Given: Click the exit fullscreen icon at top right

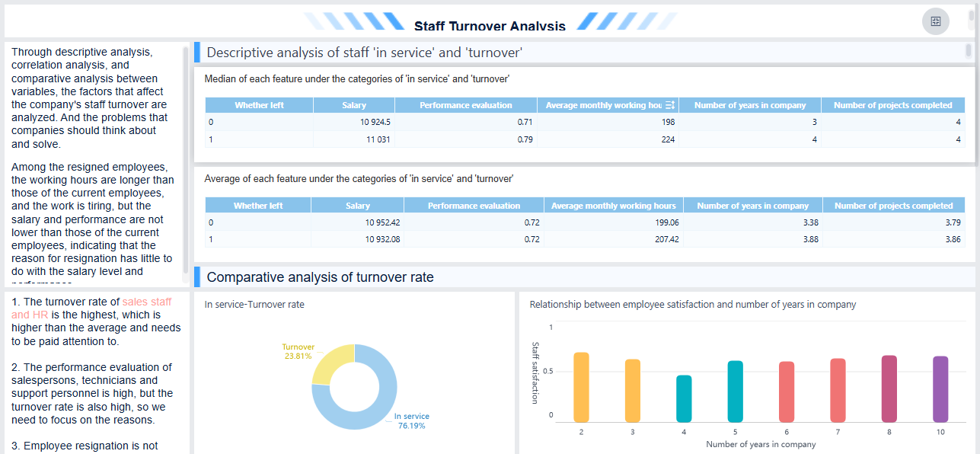Looking at the screenshot, I should click(935, 21).
